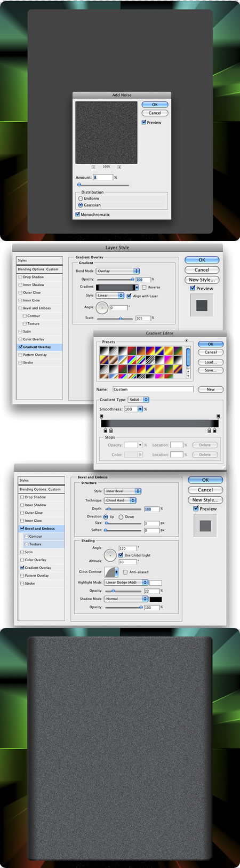The height and width of the screenshot is (868, 240).
Task: Open the Highlight Mode Linear Dodge dropdown
Action: tap(126, 582)
